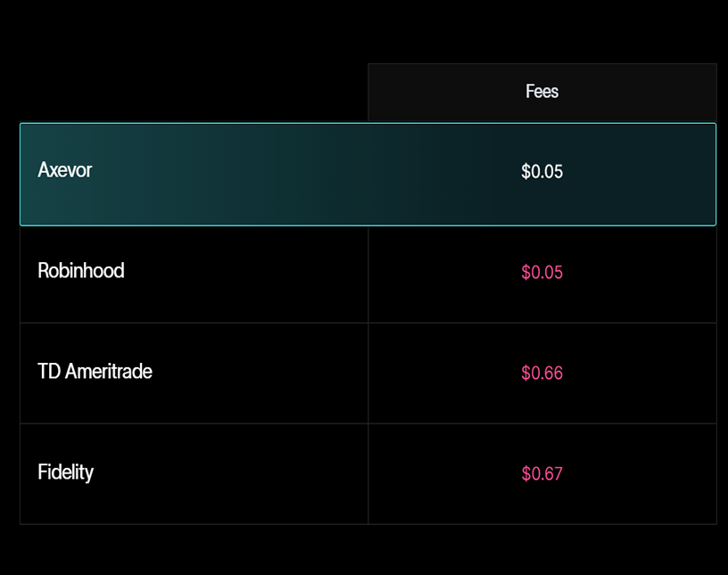
Task: Click the teal border of Axevor row
Action: pos(368,124)
